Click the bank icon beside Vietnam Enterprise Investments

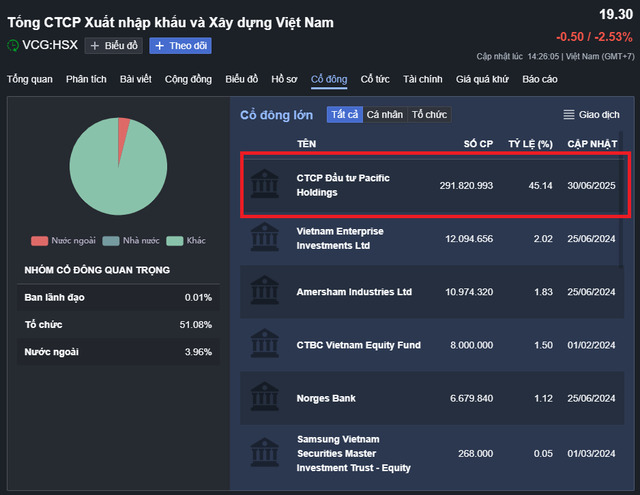tap(265, 238)
